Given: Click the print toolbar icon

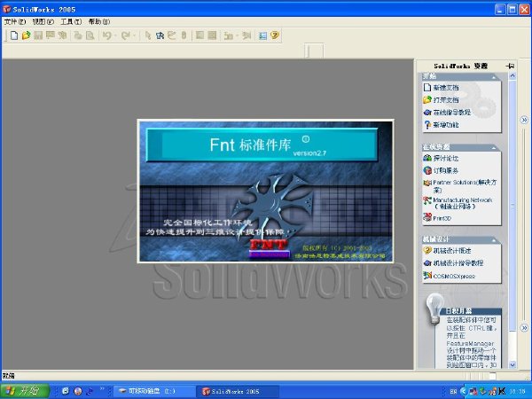Looking at the screenshot, I should click(78, 35).
